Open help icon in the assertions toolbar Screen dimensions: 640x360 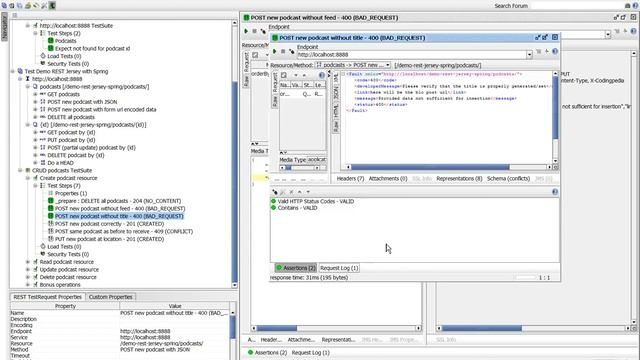(x=555, y=192)
